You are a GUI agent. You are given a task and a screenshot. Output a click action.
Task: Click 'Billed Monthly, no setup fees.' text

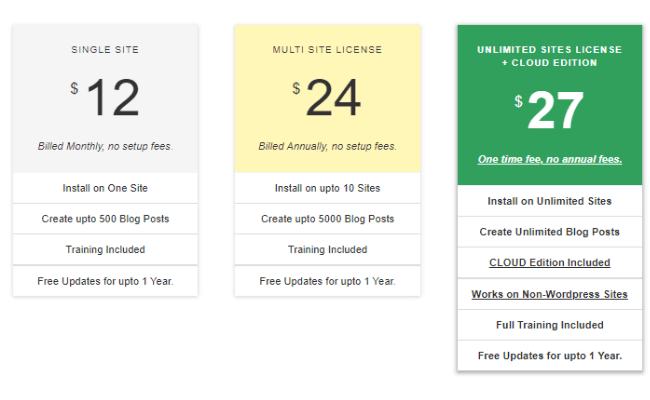105,146
